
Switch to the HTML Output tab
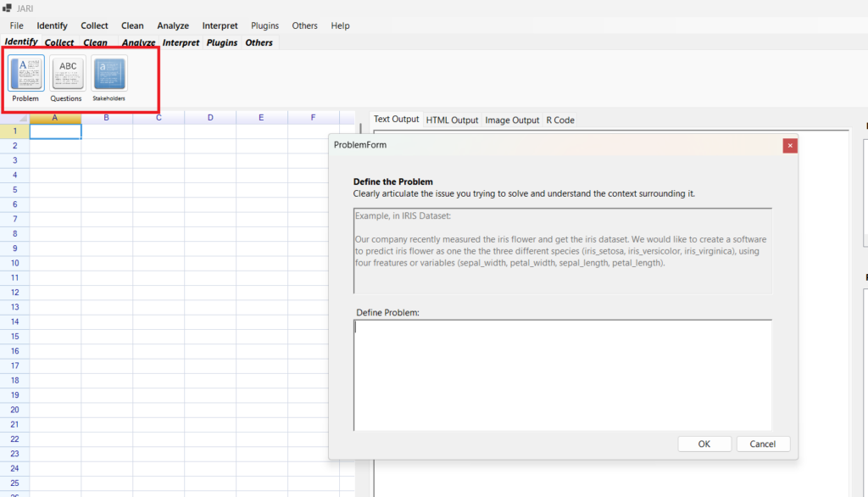[452, 120]
